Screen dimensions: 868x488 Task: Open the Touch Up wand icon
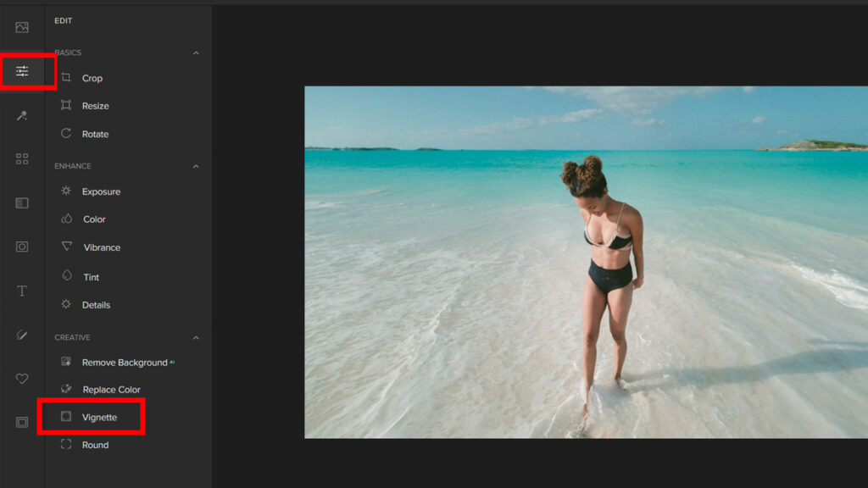click(22, 115)
